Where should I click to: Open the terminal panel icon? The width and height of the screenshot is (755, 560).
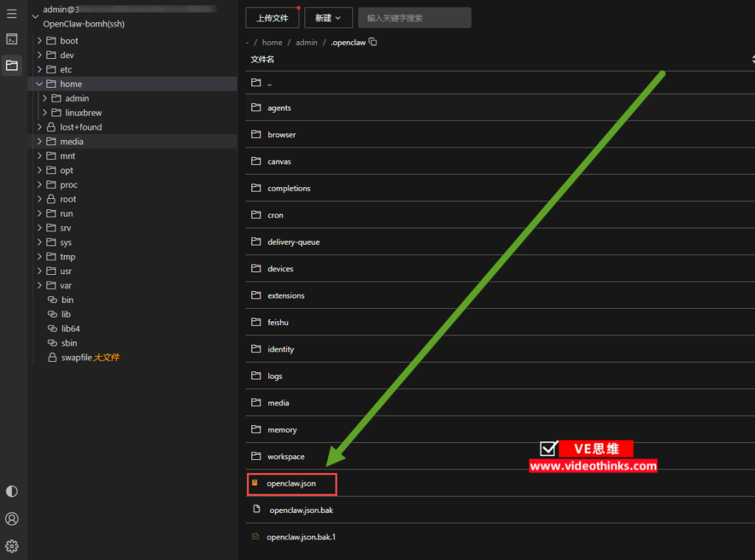point(12,39)
